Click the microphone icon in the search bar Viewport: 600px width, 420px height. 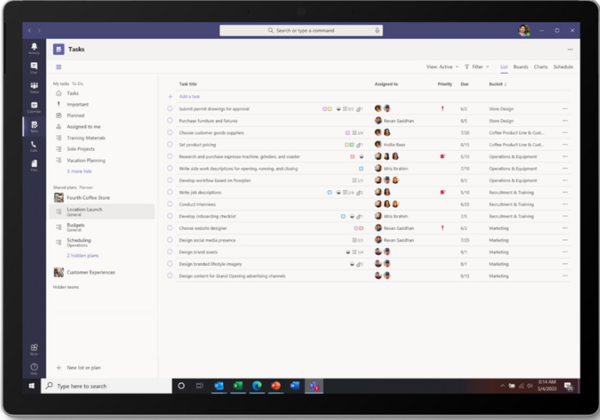tap(377, 30)
